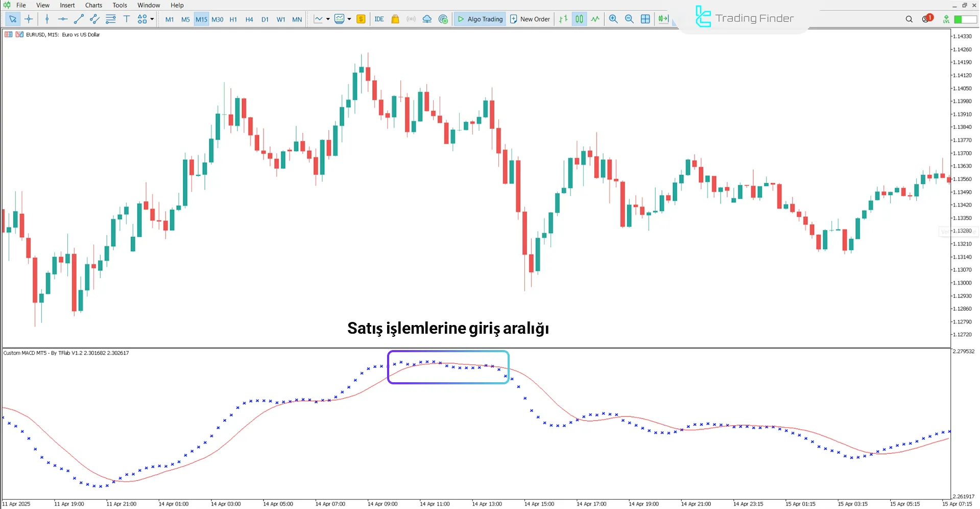Click the 1.13280 price axis label
This screenshot has height=509, width=980.
point(962,231)
